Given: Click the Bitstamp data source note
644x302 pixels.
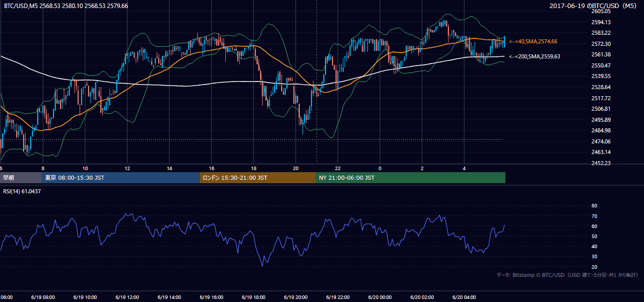Looking at the screenshot, I should (x=567, y=275).
